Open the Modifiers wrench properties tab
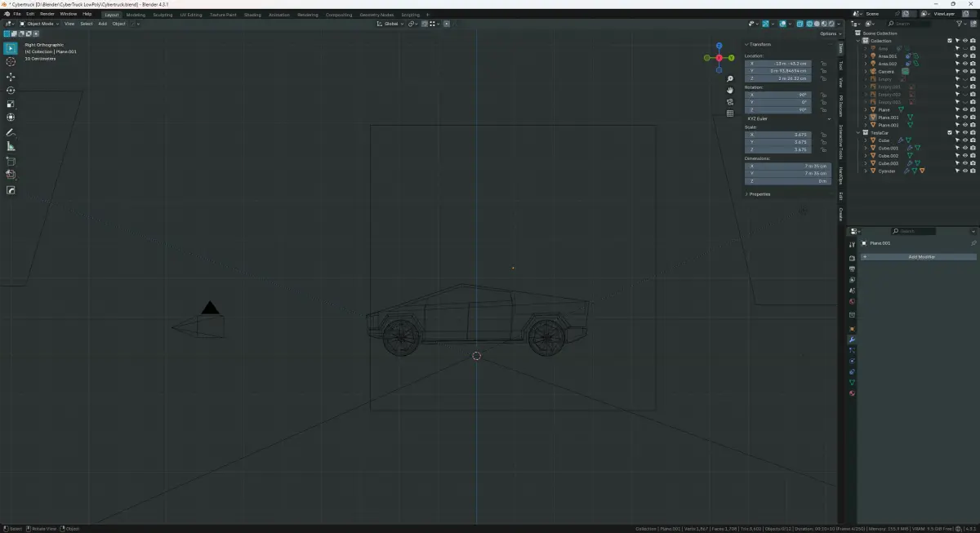This screenshot has height=533, width=980. click(x=852, y=340)
